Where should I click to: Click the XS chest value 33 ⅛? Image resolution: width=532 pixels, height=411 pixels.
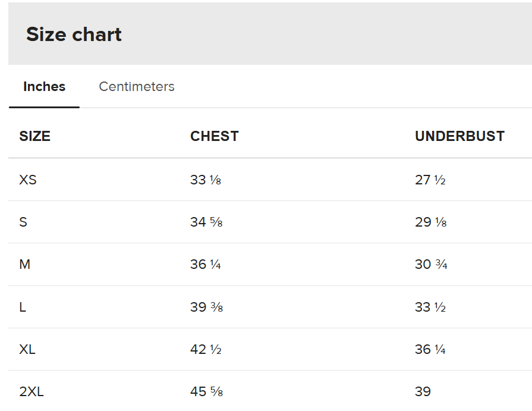pos(206,180)
